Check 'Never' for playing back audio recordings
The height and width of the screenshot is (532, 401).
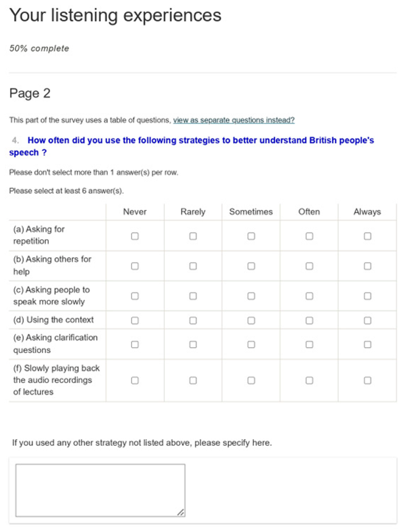coord(135,380)
